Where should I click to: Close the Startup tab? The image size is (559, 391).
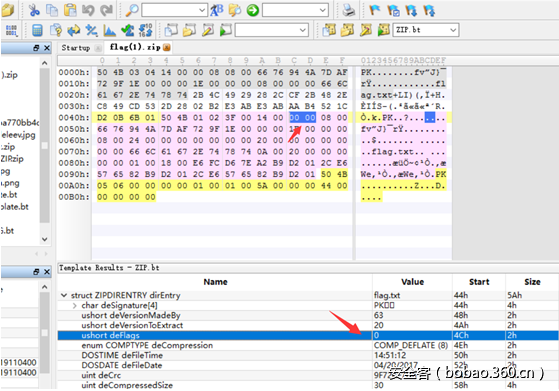click(x=98, y=48)
